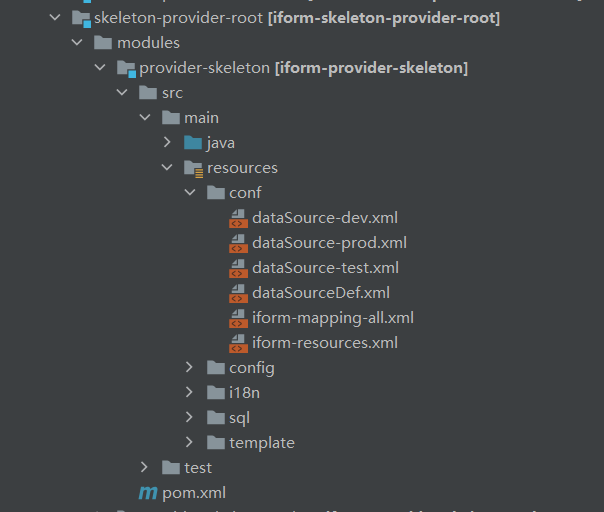Select iform-mapping-all.xml file
Viewport: 604px width, 512px height.
pos(332,318)
